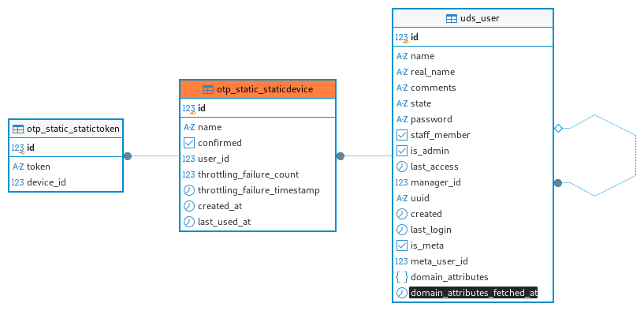Select the meta_user_id column name
This screenshot has width=644, height=311.
point(440,261)
